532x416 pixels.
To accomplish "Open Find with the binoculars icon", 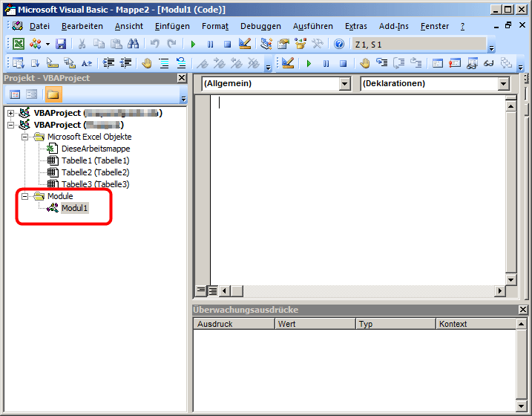I will click(134, 44).
